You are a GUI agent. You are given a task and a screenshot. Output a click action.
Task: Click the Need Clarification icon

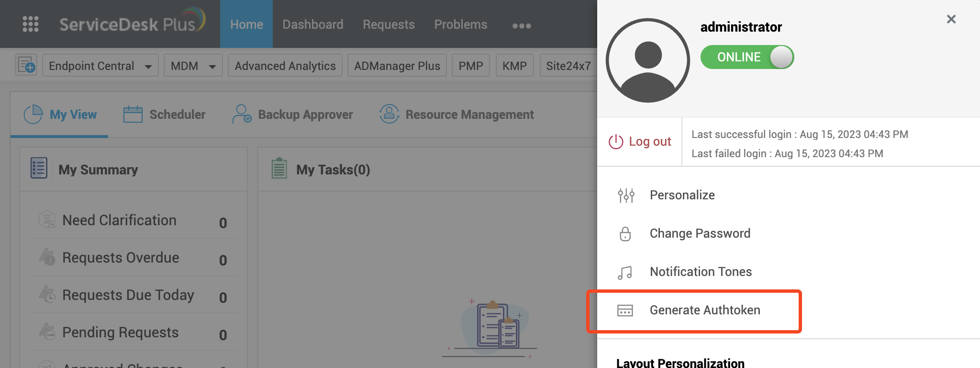pos(47,220)
